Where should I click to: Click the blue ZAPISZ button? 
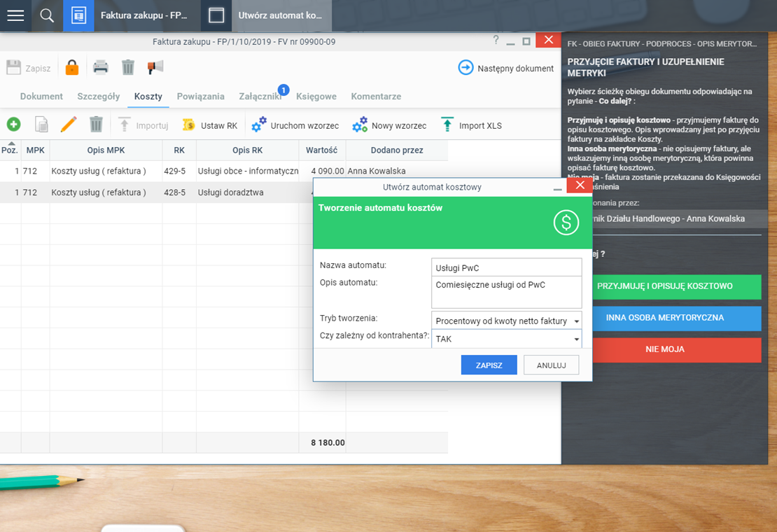489,365
